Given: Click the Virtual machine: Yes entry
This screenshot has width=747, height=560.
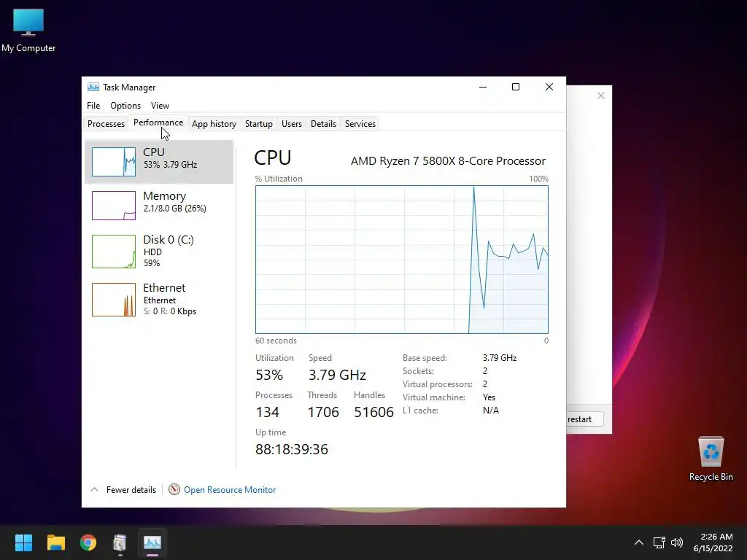Looking at the screenshot, I should (449, 397).
